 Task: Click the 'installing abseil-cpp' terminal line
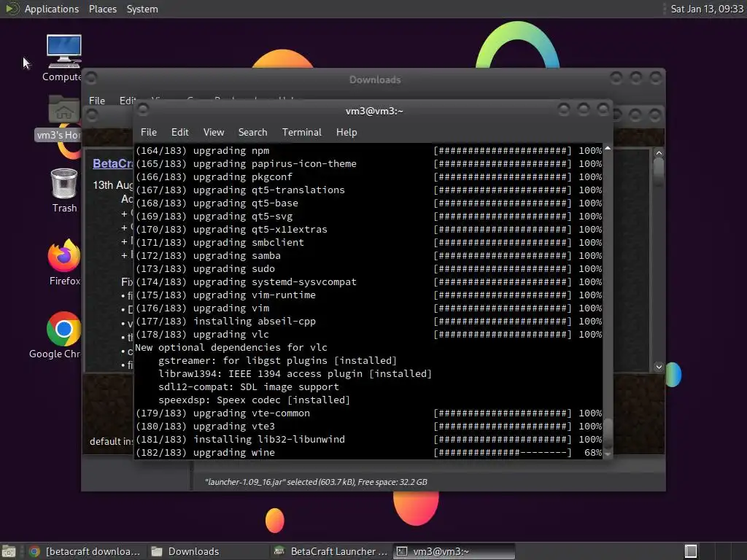point(368,322)
